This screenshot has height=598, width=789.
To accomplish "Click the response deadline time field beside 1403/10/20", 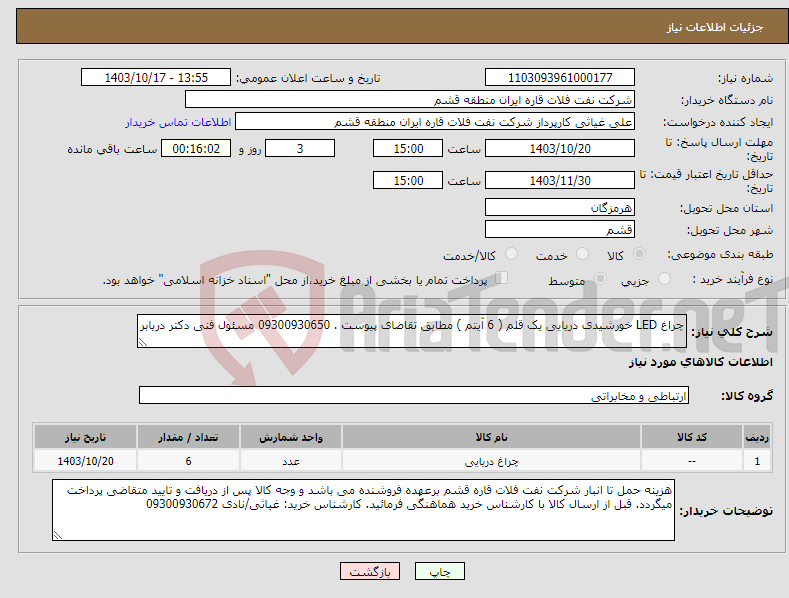I will pos(408,148).
